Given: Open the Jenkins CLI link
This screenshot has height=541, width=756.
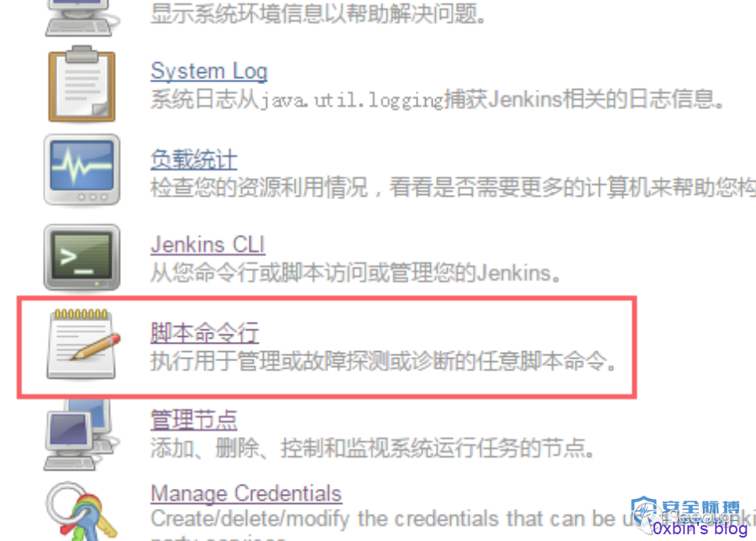Looking at the screenshot, I should point(207,244).
